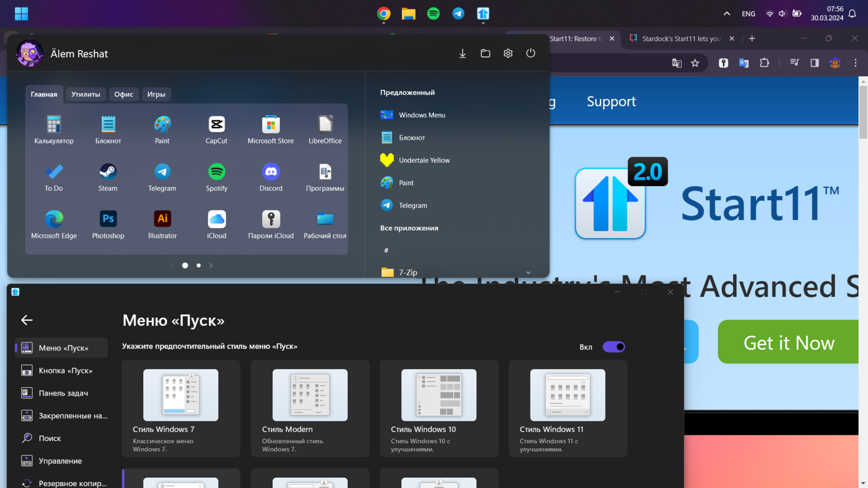The height and width of the screenshot is (488, 868).
Task: Open the To Do app
Action: [54, 177]
